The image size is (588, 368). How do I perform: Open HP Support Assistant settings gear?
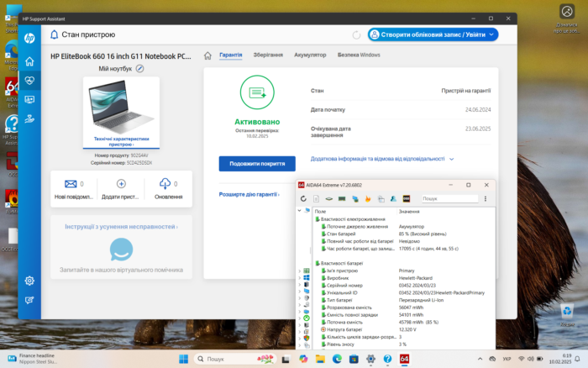click(29, 281)
